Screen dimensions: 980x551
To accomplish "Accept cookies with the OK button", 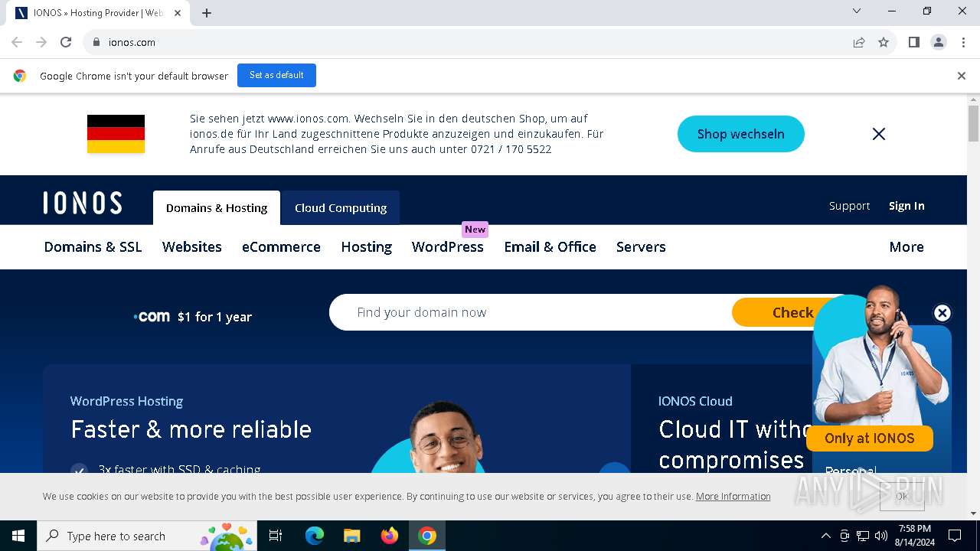I will coord(902,497).
